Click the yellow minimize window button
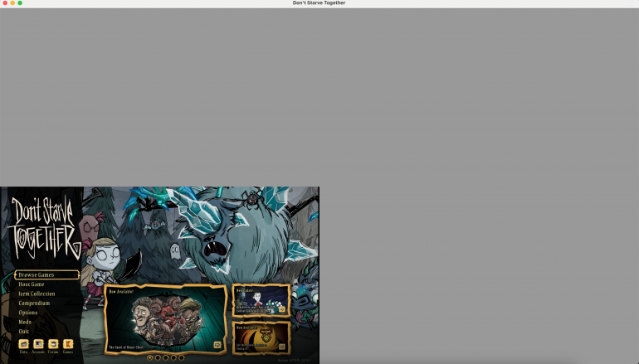 point(12,2)
